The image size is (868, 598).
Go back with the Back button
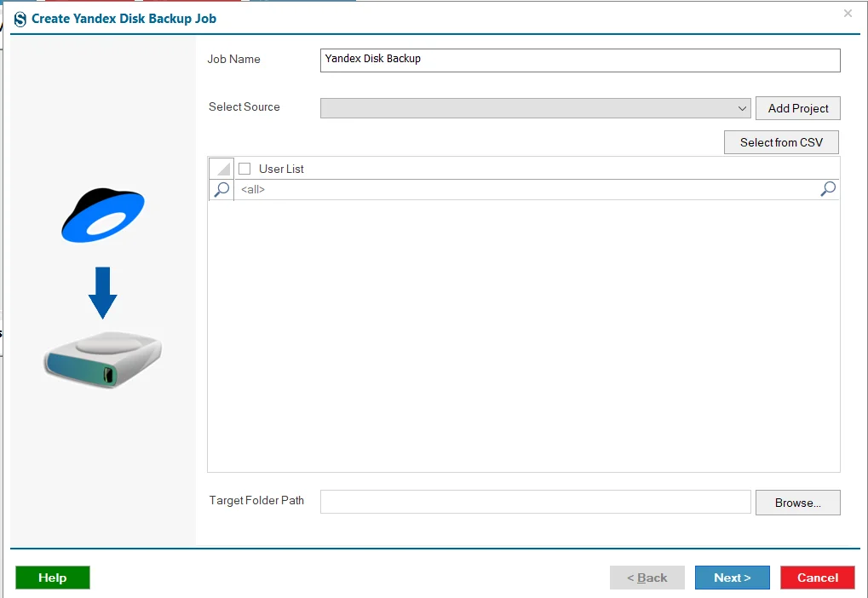pos(647,578)
